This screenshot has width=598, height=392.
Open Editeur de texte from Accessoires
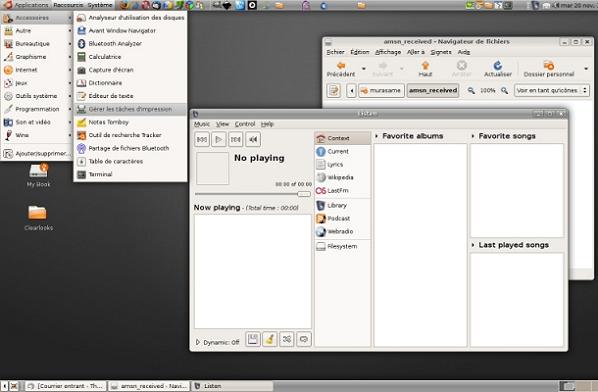coord(130,96)
